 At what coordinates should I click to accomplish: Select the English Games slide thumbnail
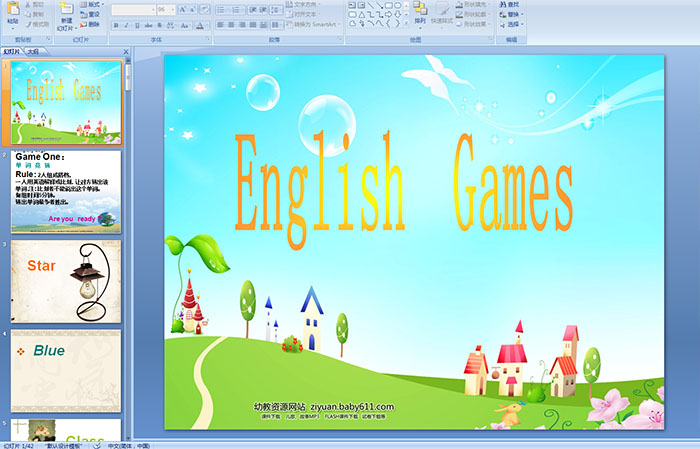click(x=66, y=102)
